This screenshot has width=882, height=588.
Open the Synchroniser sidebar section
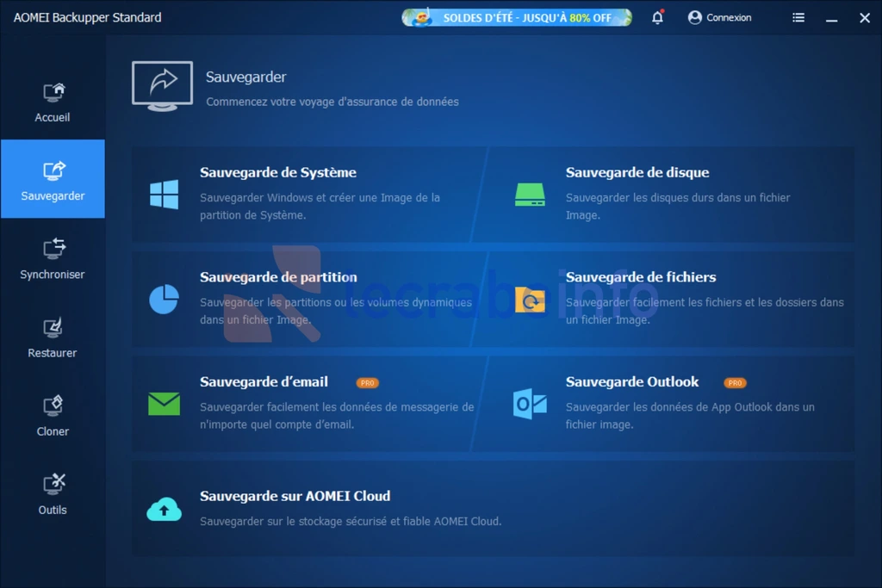click(x=53, y=258)
